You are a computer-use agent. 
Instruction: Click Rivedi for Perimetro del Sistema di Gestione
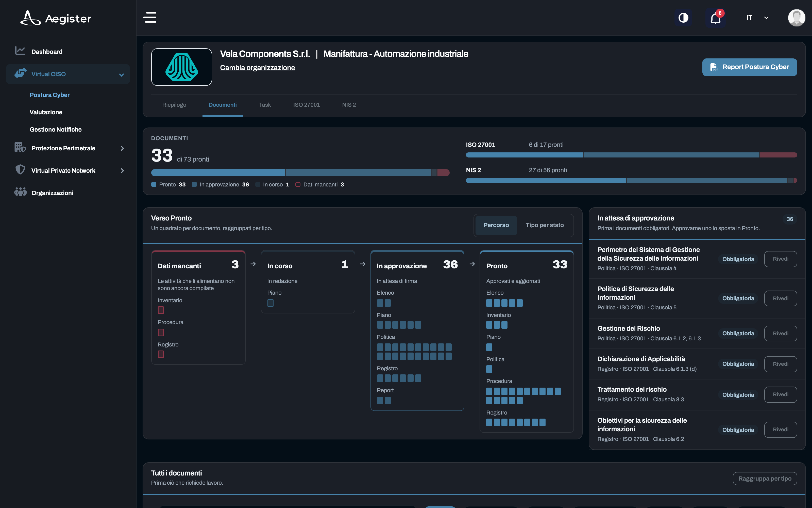point(781,259)
